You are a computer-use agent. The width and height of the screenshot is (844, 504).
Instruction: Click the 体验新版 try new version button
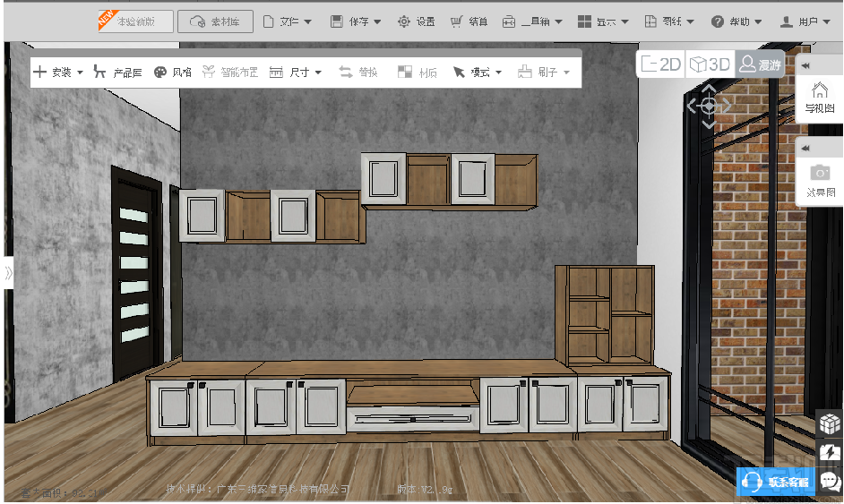tap(135, 21)
